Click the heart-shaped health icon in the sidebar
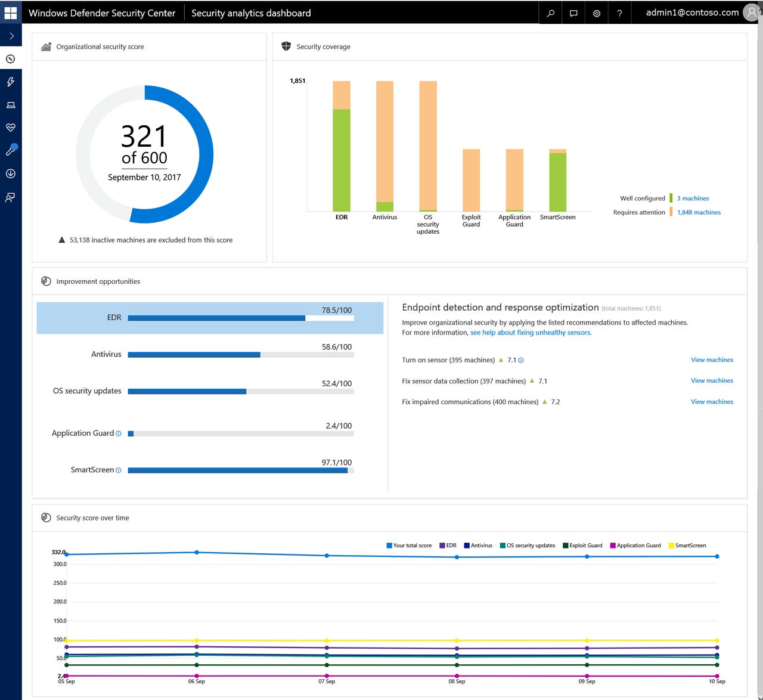The width and height of the screenshot is (763, 700). click(11, 128)
